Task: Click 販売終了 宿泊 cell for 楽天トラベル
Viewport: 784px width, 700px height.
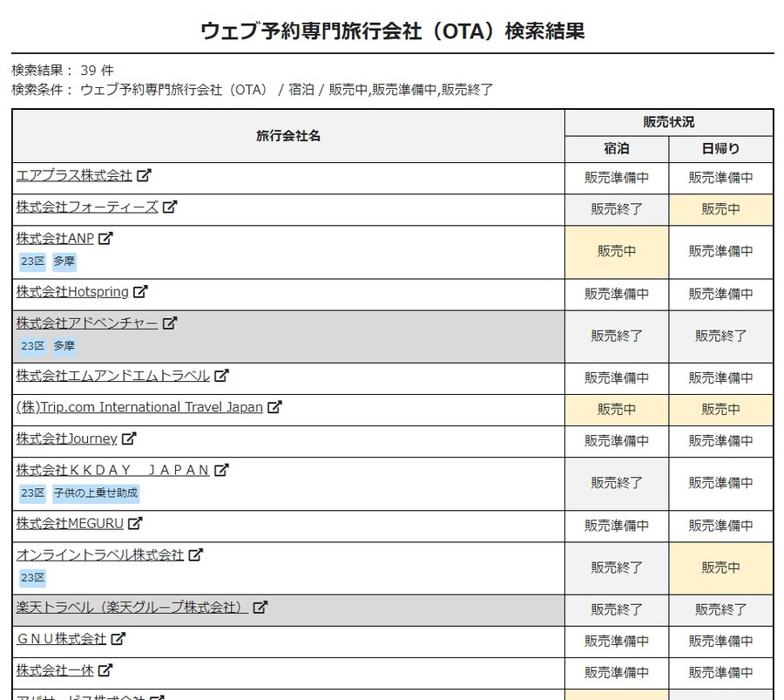Action: tap(617, 610)
